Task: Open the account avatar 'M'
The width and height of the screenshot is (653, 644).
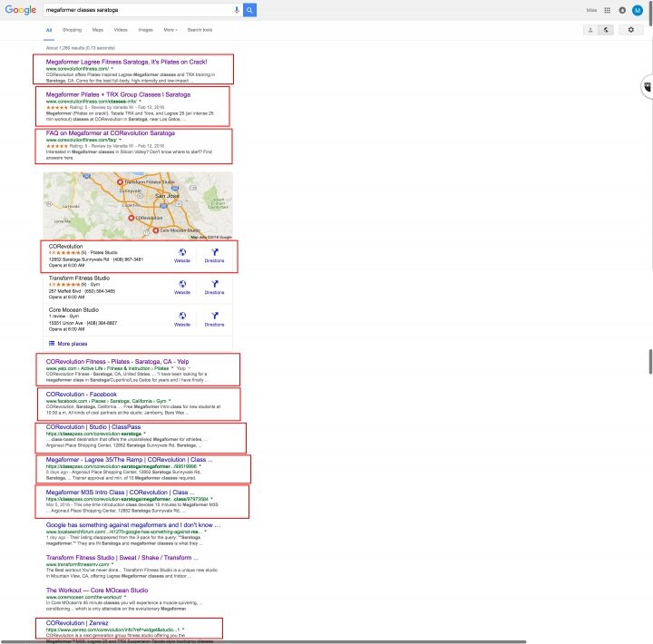Action: (x=638, y=10)
